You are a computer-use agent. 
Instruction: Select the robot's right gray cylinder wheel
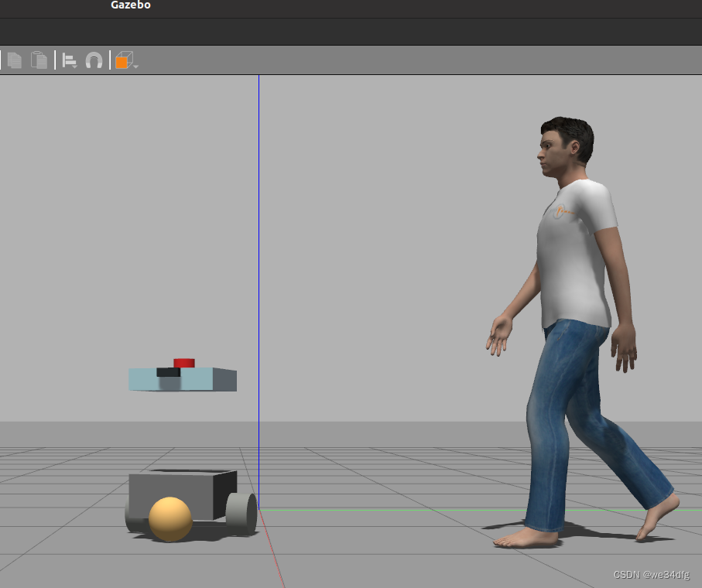coord(241,514)
